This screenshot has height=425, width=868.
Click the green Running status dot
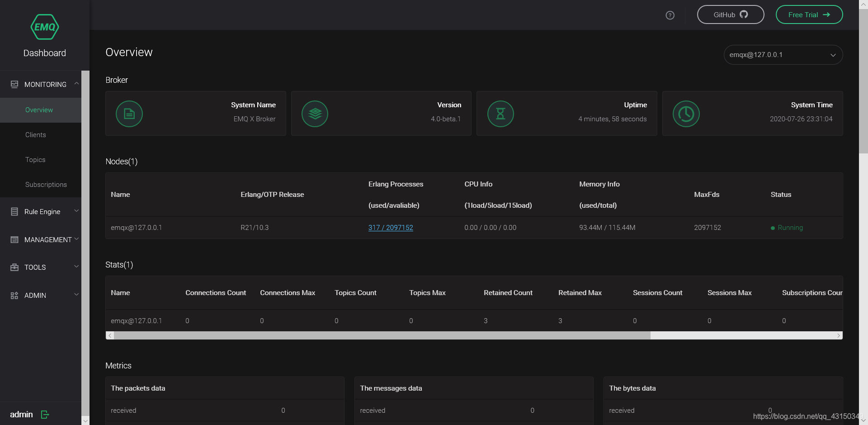point(773,228)
